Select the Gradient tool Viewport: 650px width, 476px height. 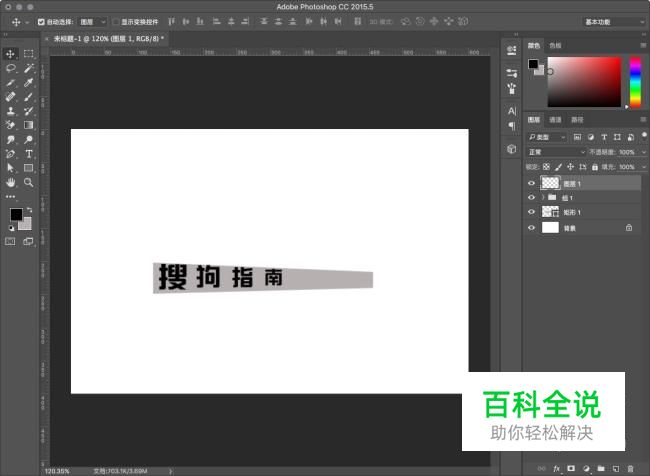click(x=28, y=125)
